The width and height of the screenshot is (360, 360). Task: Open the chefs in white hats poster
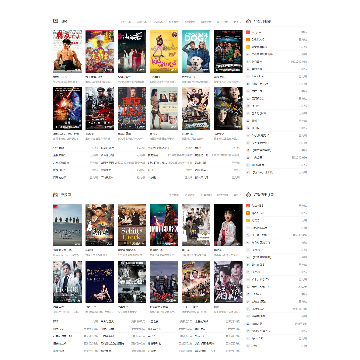[x=100, y=51]
